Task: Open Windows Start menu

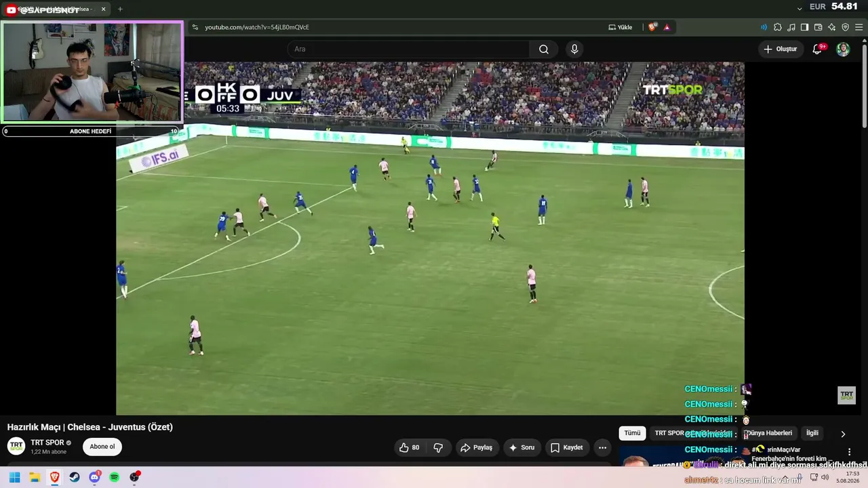Action: click(x=14, y=477)
